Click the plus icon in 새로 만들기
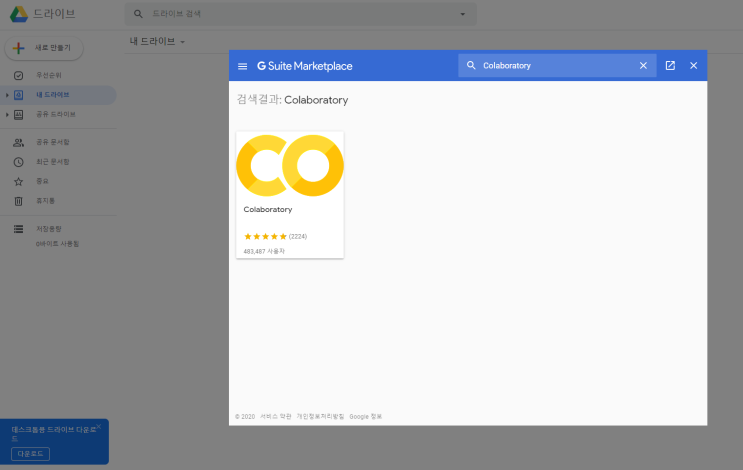 click(x=18, y=48)
